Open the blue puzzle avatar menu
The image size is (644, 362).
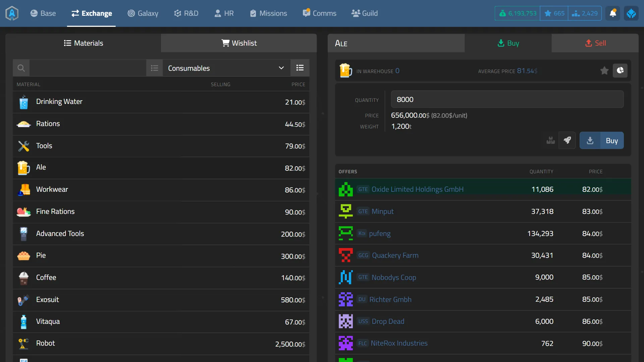pyautogui.click(x=631, y=13)
